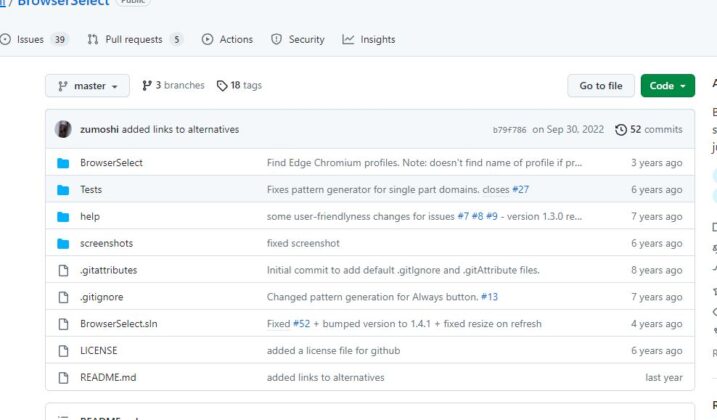Click the branches icon next to 3 branches
Screen dimensions: 717x420
pos(147,86)
